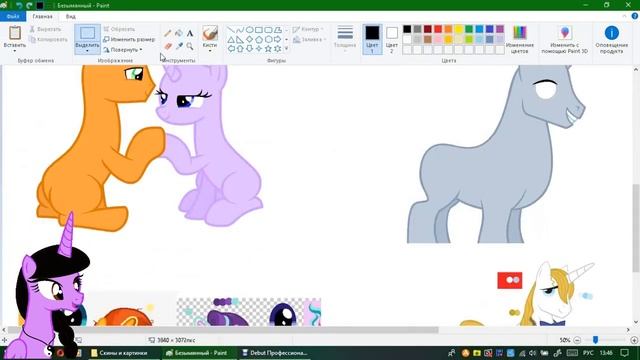The height and width of the screenshot is (360, 640).
Task: Select the Pencil tool
Action: click(168, 33)
